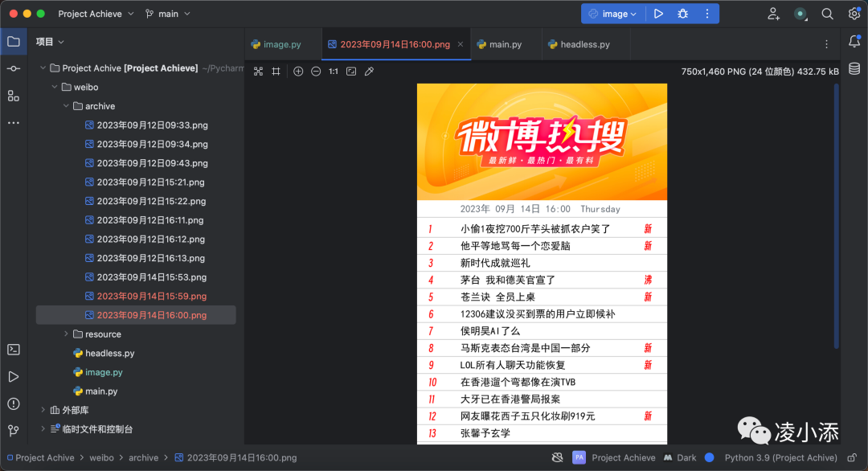Viewport: 868px width, 471px height.
Task: Open the Structure tool window icon
Action: pos(14,96)
